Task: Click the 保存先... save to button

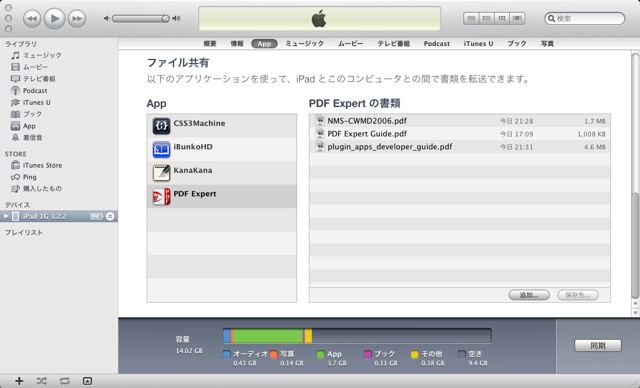Action: (578, 295)
